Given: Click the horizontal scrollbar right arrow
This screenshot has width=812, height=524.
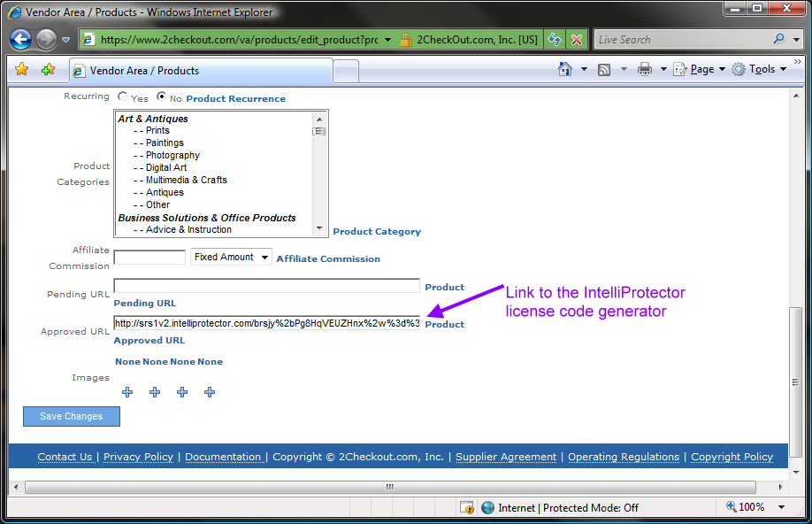Looking at the screenshot, I should pyautogui.click(x=780, y=487).
